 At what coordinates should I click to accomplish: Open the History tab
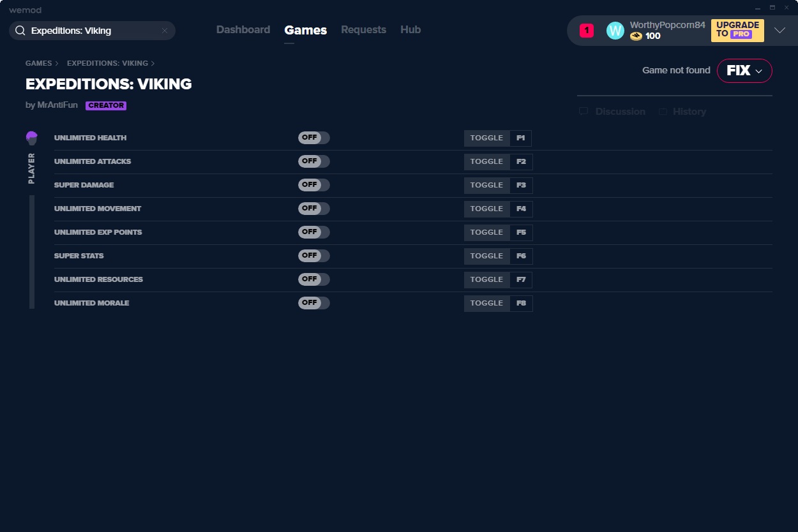(682, 112)
